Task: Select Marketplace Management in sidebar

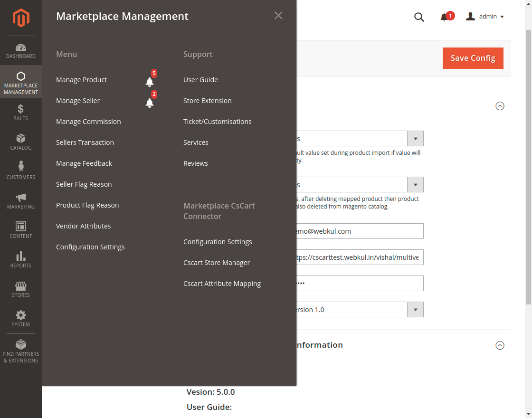Action: [21, 82]
